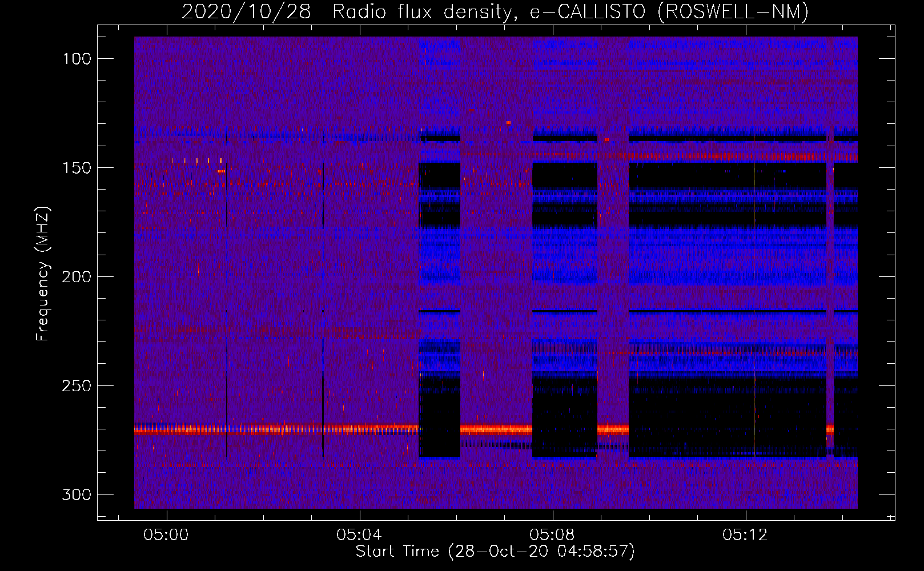Screen dimensions: 924x571
Task: Click the '05:04' time tick label
Action: [359, 535]
